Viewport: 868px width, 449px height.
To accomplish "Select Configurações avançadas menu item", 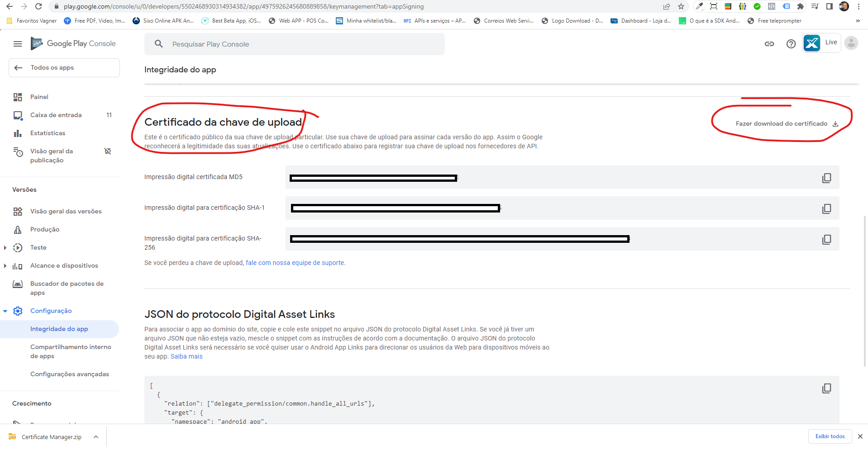I will (x=70, y=374).
